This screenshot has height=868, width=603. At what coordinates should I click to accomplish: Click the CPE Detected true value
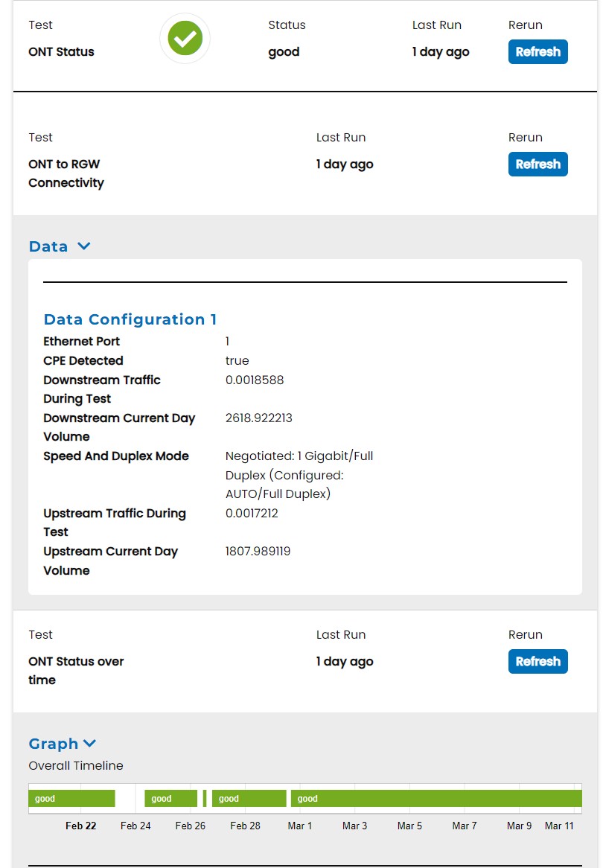coord(237,361)
